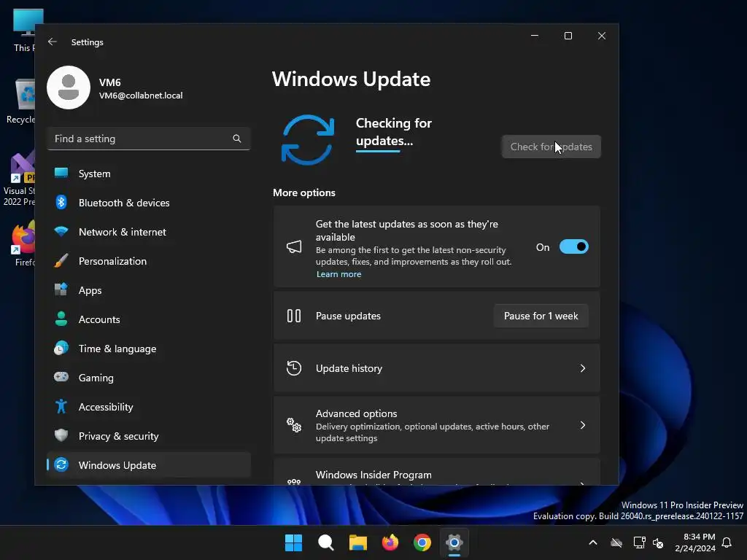747x560 pixels.
Task: Go to Network & internet settings
Action: click(149, 232)
